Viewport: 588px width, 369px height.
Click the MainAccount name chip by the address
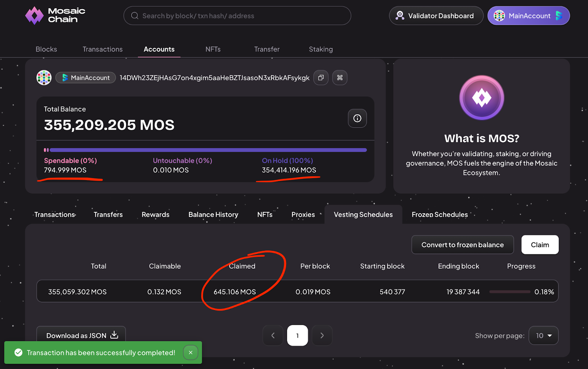tap(86, 78)
